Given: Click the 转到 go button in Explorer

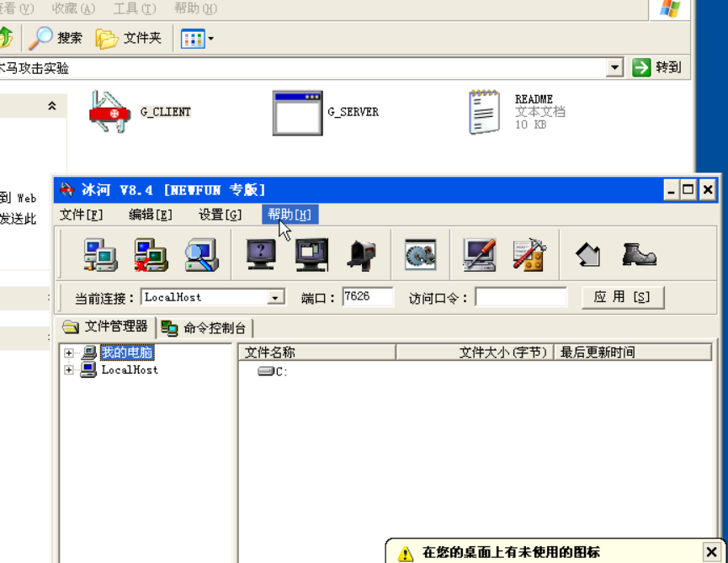Looking at the screenshot, I should (657, 68).
